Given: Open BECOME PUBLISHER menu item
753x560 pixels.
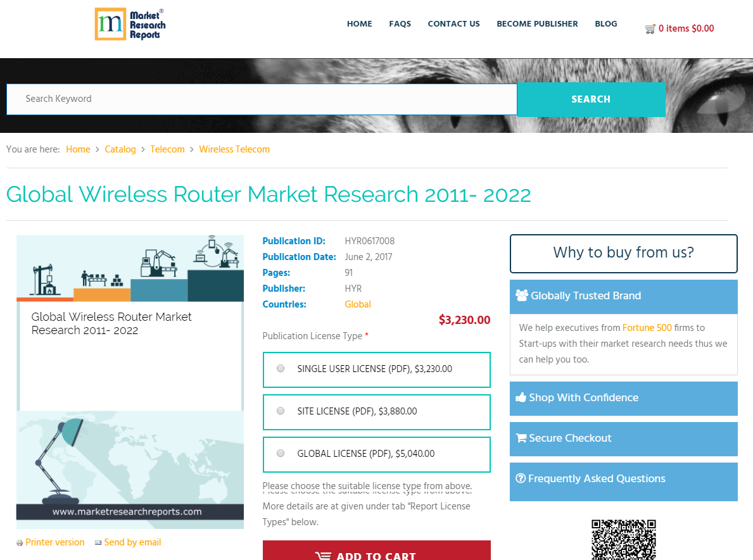Looking at the screenshot, I should coord(537,23).
